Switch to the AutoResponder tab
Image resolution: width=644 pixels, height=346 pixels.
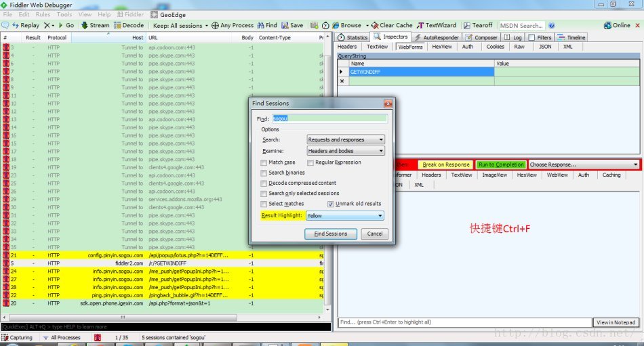(436, 37)
